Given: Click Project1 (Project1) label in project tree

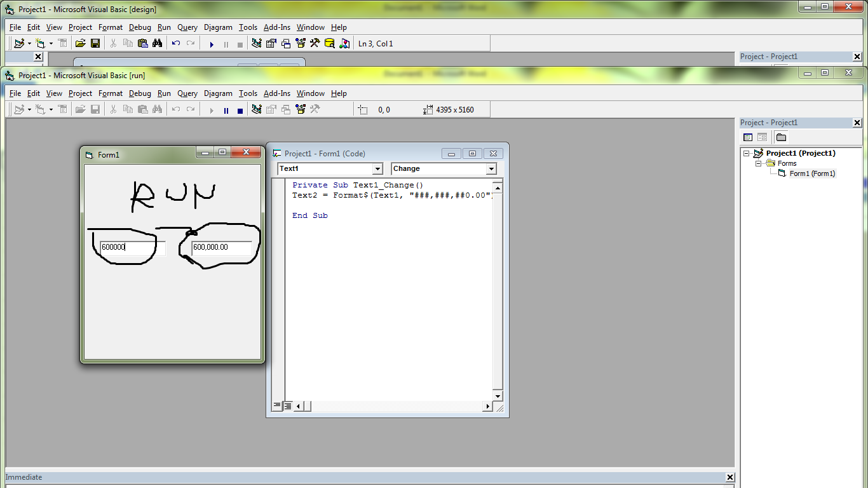Looking at the screenshot, I should (801, 153).
